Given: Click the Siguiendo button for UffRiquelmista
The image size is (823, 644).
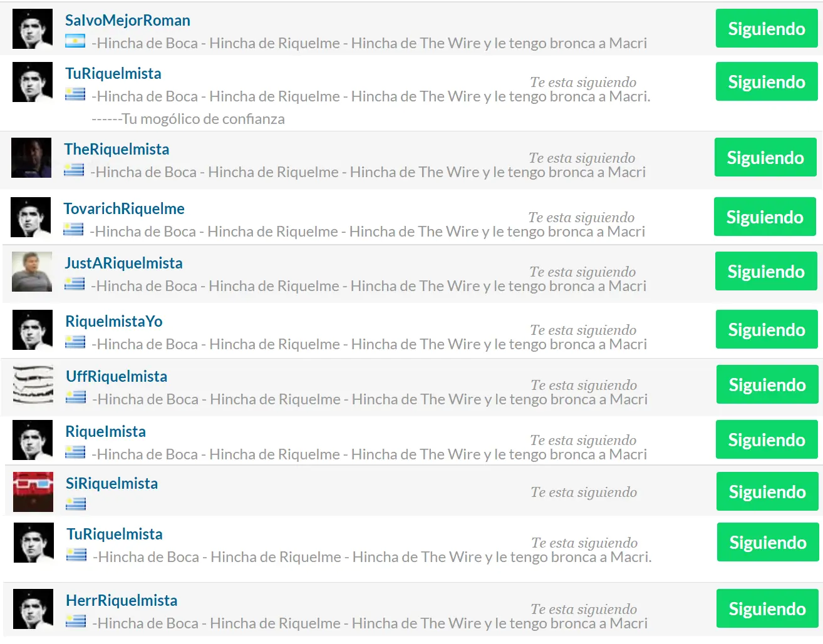Looking at the screenshot, I should pyautogui.click(x=767, y=384).
